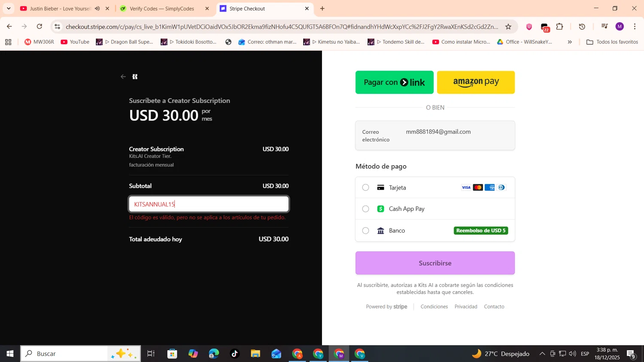Screen dimensions: 644x362
Task: Click the email field mm8881894@gmail.com
Action: tap(435, 136)
